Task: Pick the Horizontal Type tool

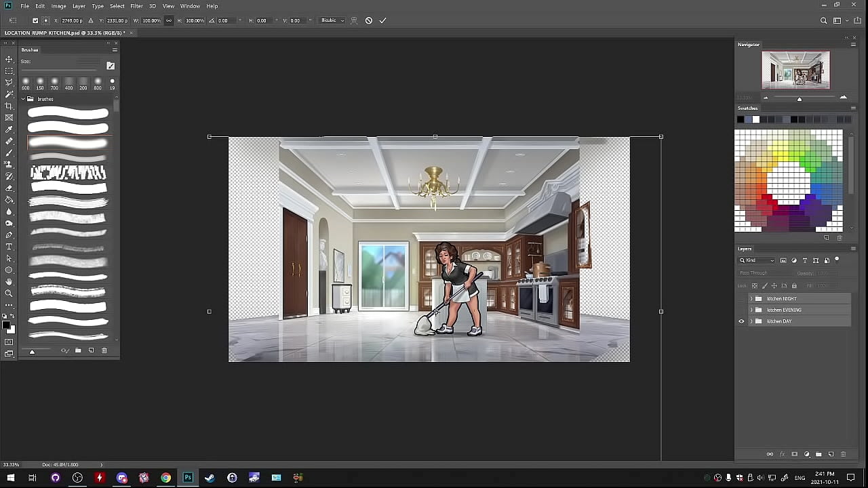Action: click(x=9, y=247)
